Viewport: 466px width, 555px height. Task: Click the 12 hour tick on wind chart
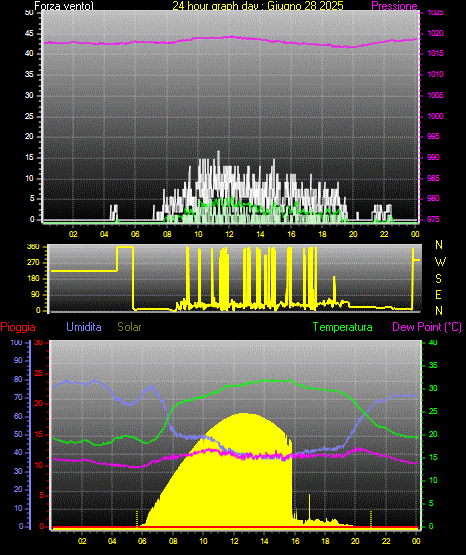tap(229, 234)
